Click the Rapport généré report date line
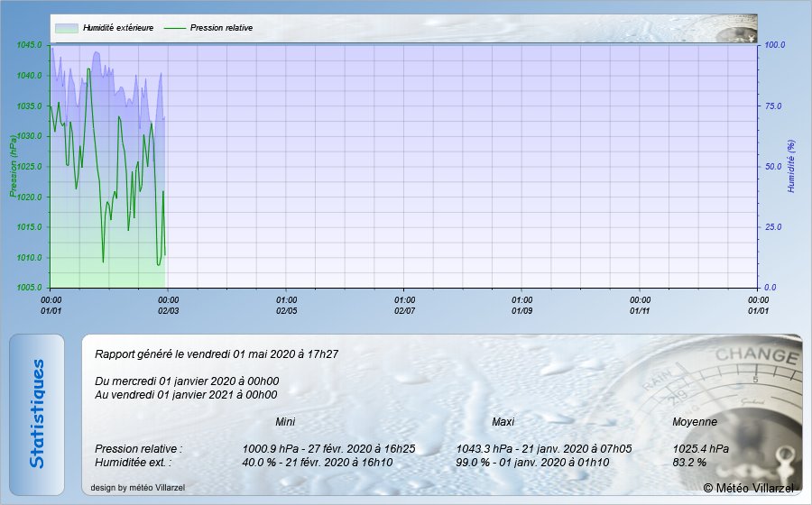 point(217,354)
